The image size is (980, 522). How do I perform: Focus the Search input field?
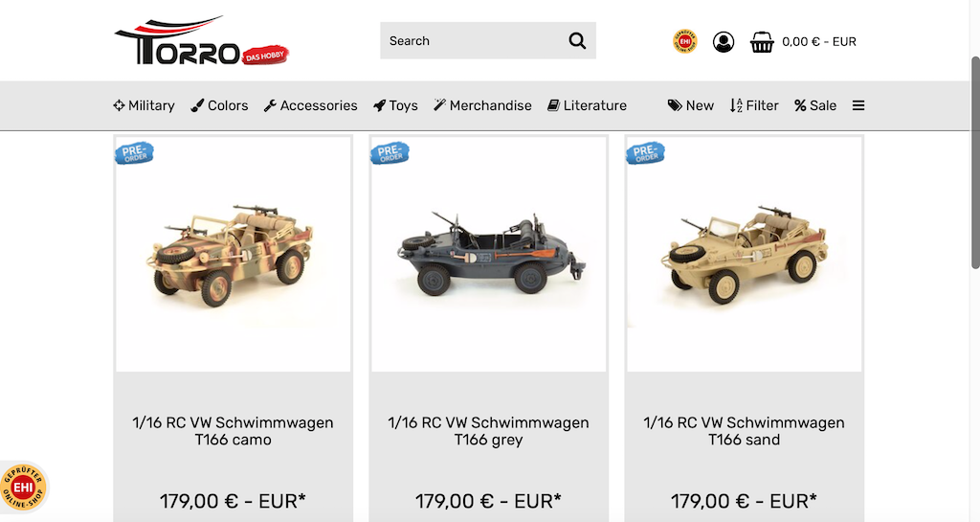(473, 40)
